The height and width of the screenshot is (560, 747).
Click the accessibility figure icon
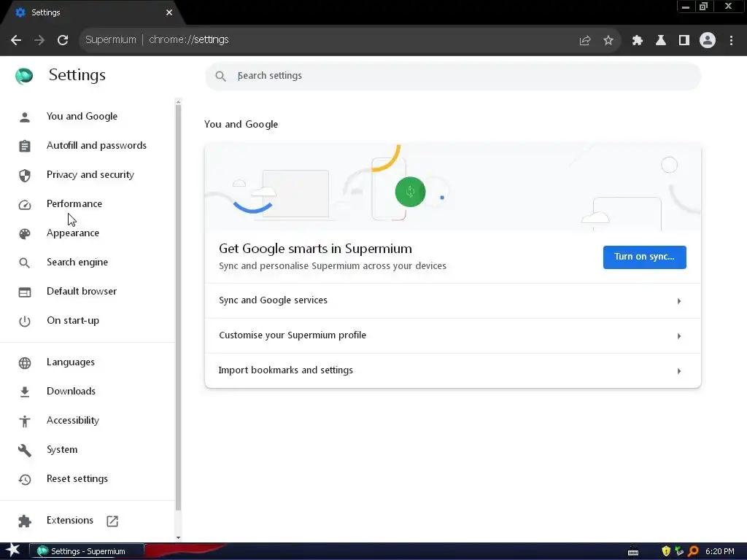pyautogui.click(x=25, y=421)
